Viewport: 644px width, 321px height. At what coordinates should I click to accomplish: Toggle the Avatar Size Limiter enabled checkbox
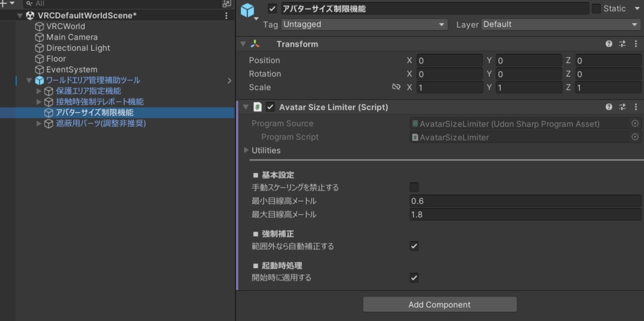coord(270,107)
